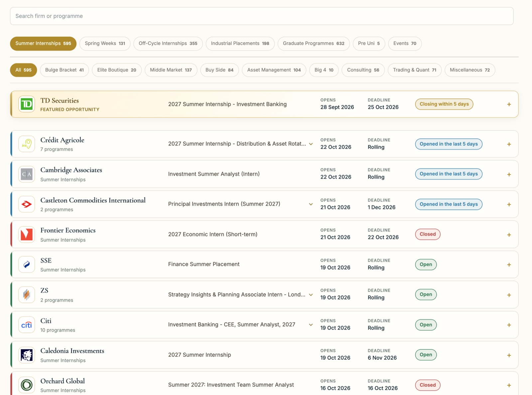Click the Crédit Agricole logo icon
The width and height of the screenshot is (532, 395).
[x=27, y=144]
